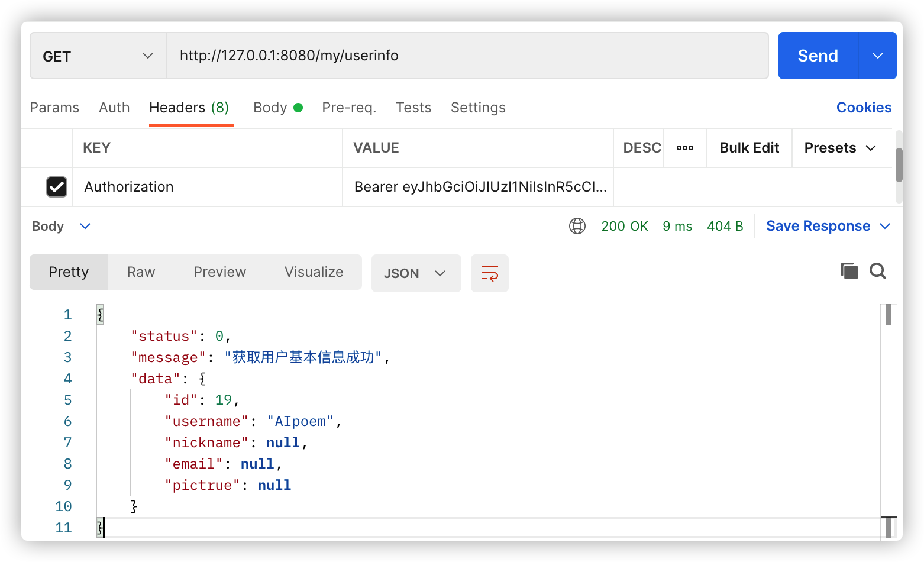Click the headers table scrollbar
Screen dimensions: 924x562
[899, 165]
